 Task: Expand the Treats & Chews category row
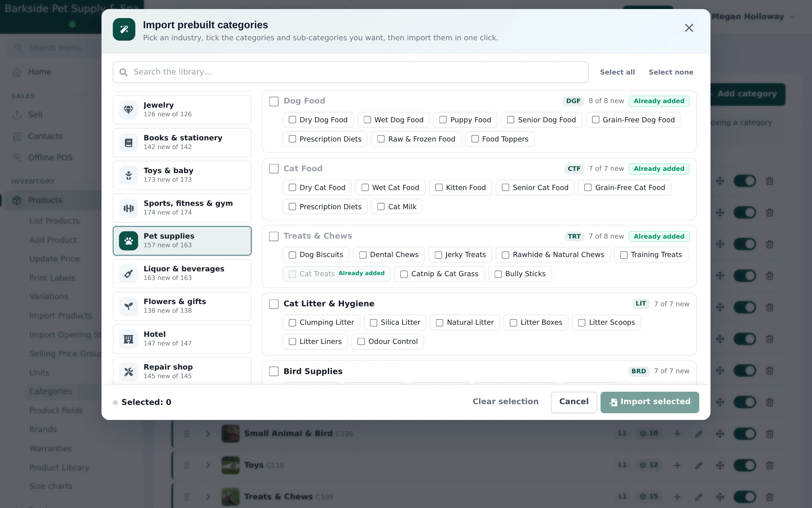click(208, 497)
